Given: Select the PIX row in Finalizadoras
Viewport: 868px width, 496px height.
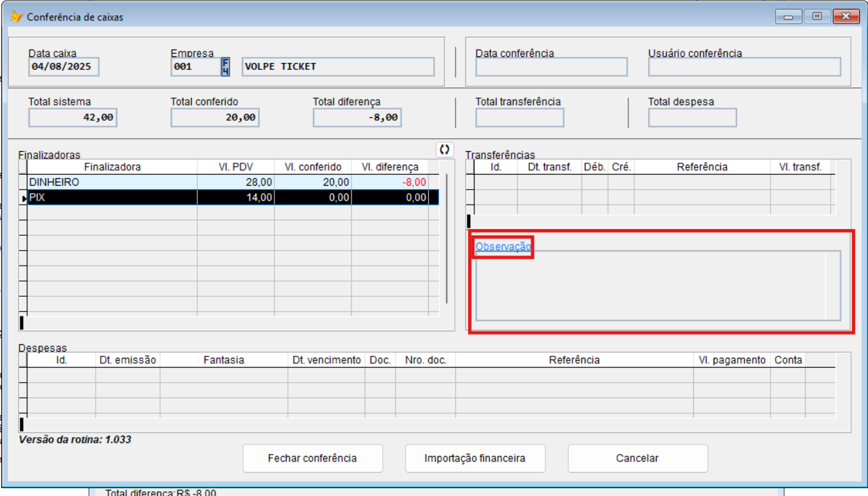Looking at the screenshot, I should 233,197.
